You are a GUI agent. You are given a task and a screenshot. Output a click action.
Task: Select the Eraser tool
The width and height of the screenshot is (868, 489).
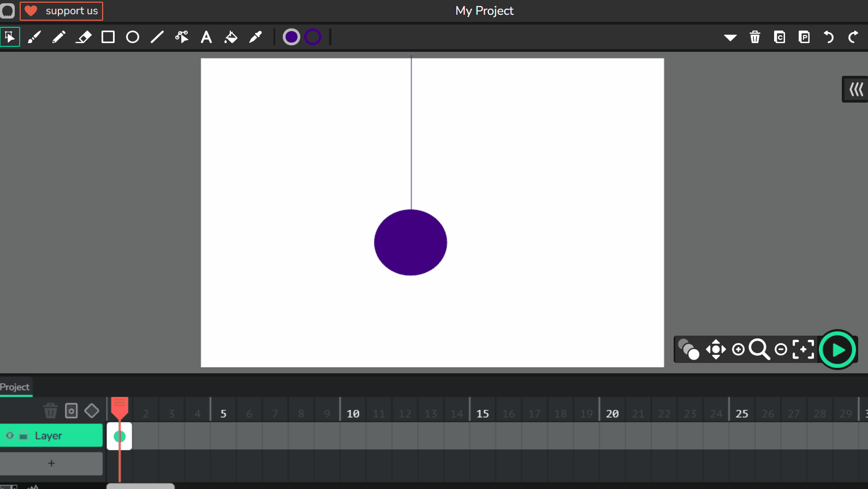click(84, 37)
